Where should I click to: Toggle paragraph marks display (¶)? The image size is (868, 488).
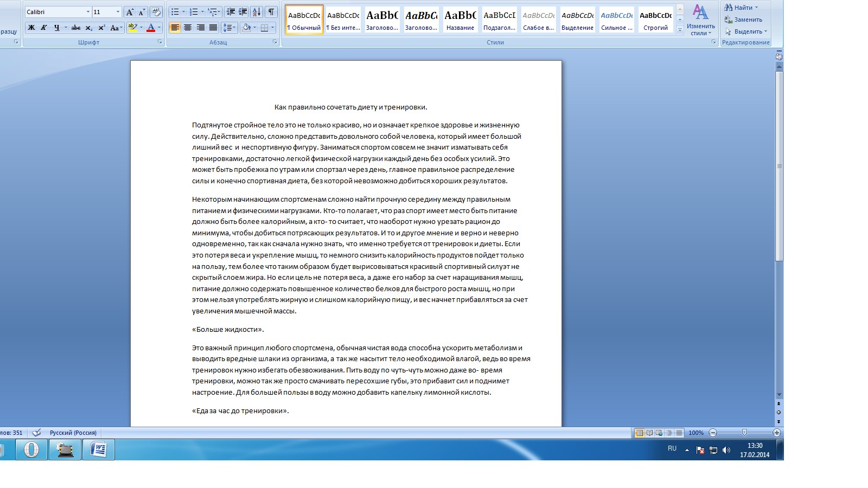[271, 12]
